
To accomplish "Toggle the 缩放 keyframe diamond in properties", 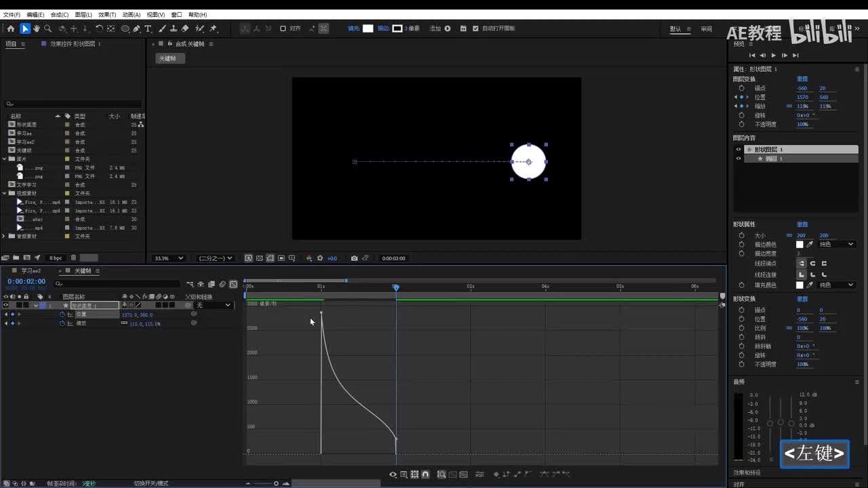I will pyautogui.click(x=741, y=106).
